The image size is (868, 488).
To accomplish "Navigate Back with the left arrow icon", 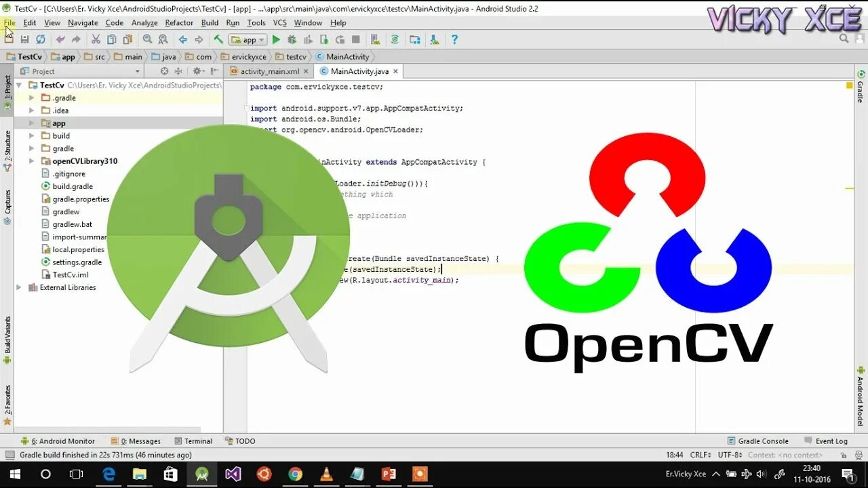I will [182, 40].
